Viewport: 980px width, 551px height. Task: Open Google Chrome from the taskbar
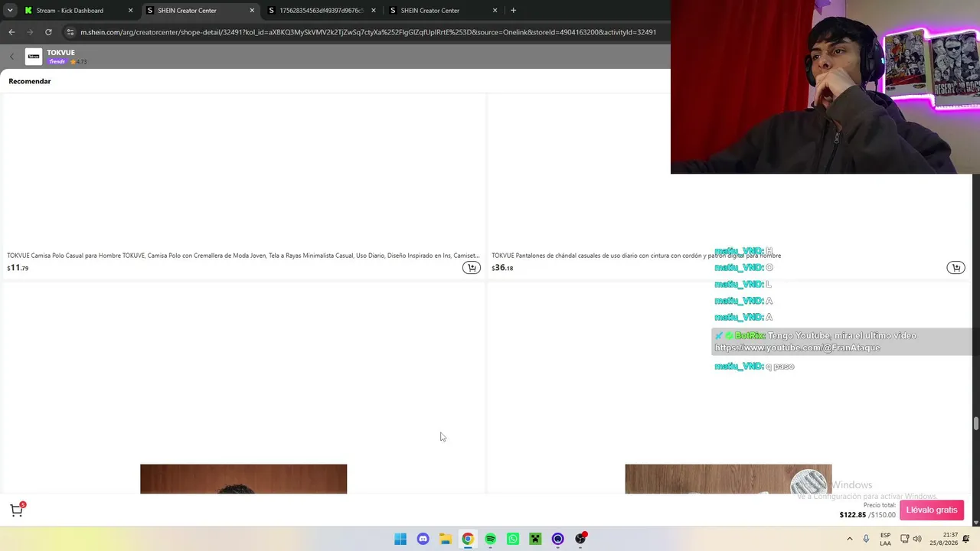pos(468,539)
